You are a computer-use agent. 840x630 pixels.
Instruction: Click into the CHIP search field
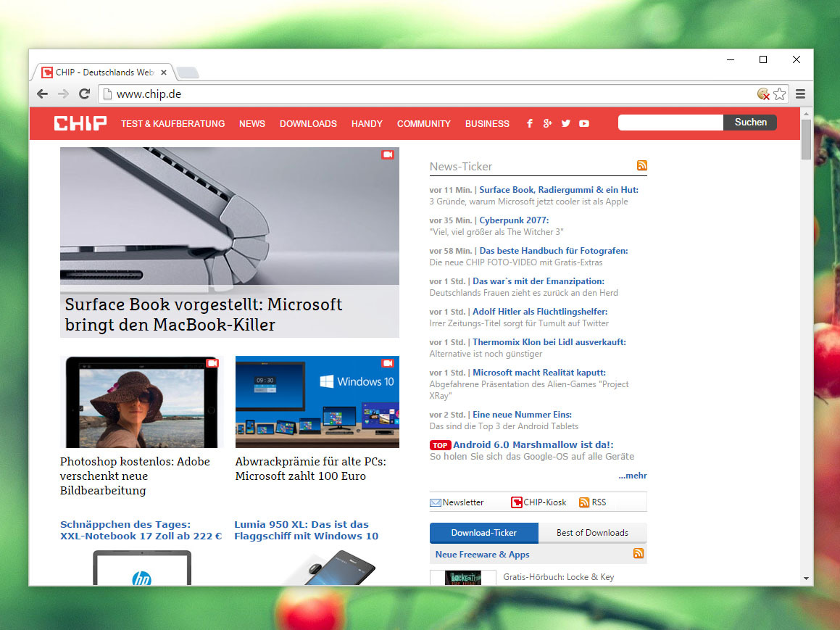670,123
